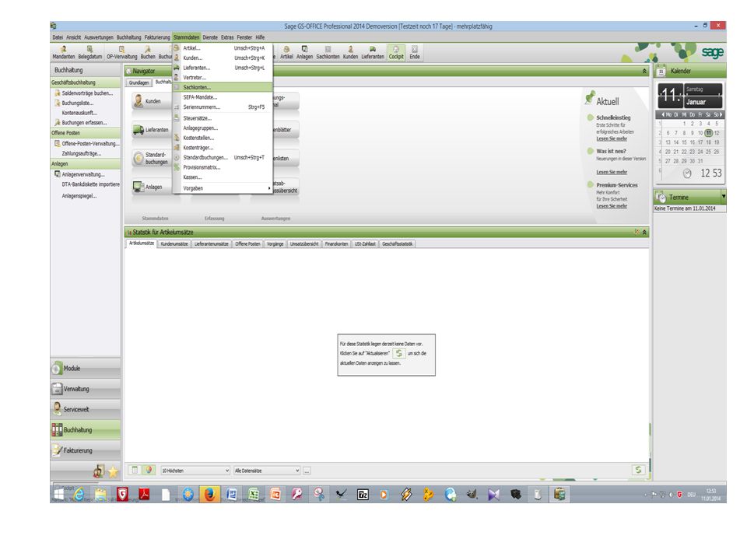Open Excel from the taskbar
The image size is (747, 560).
254,495
